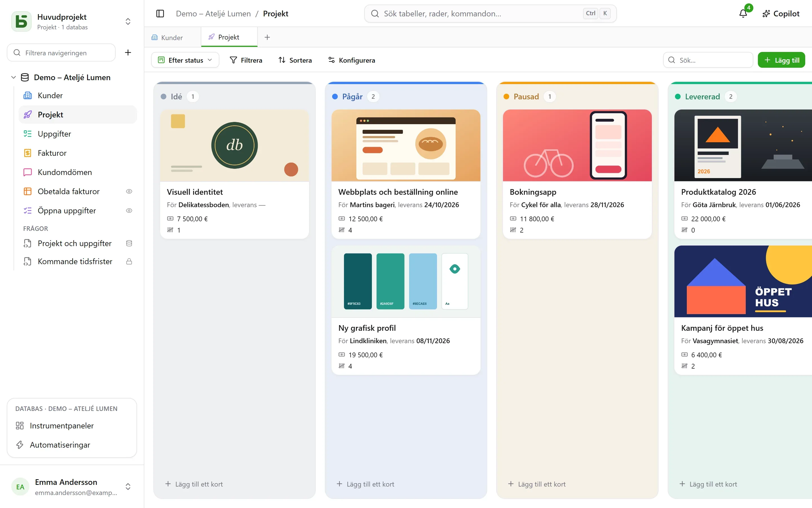The image size is (812, 508).
Task: Click database icon beside Projekt och uppgifter
Action: 129,243
